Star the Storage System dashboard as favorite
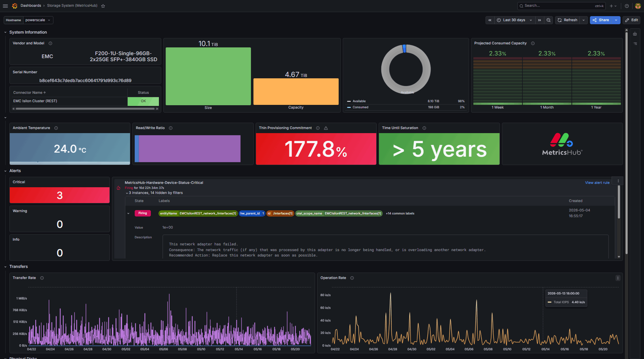644x359 pixels. [103, 6]
